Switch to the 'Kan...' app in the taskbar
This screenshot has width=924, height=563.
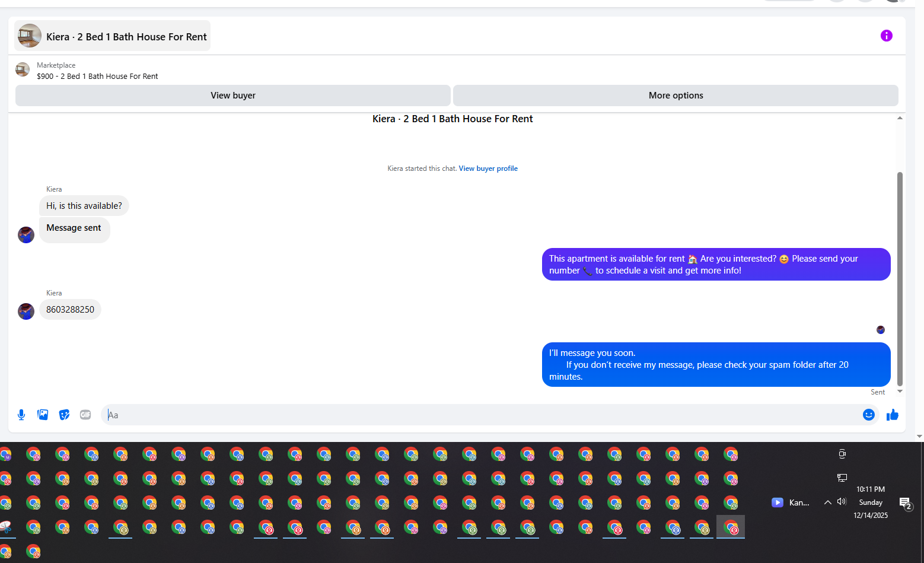[791, 502]
